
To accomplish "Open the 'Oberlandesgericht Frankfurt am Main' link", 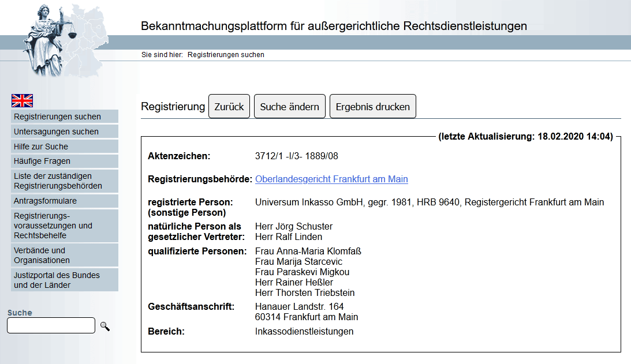I will pos(331,179).
